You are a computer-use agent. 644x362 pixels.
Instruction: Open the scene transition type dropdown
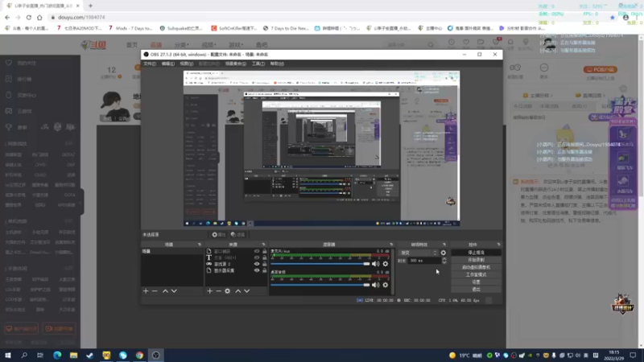[x=419, y=253]
